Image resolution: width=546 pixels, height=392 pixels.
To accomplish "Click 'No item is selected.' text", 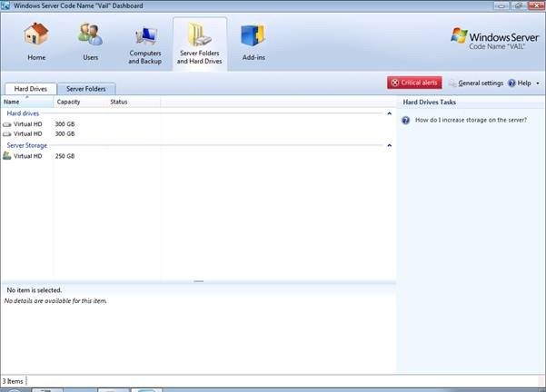I will [x=35, y=290].
